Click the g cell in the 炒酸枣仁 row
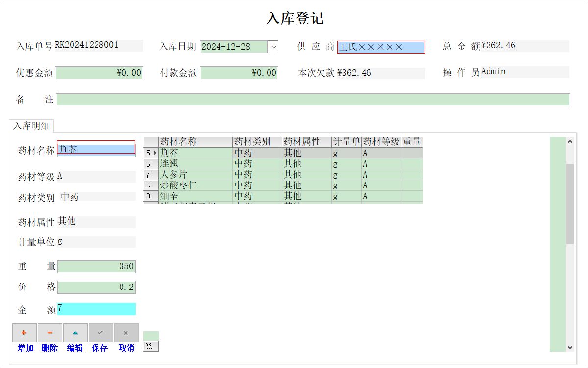The image size is (588, 368). [x=346, y=185]
